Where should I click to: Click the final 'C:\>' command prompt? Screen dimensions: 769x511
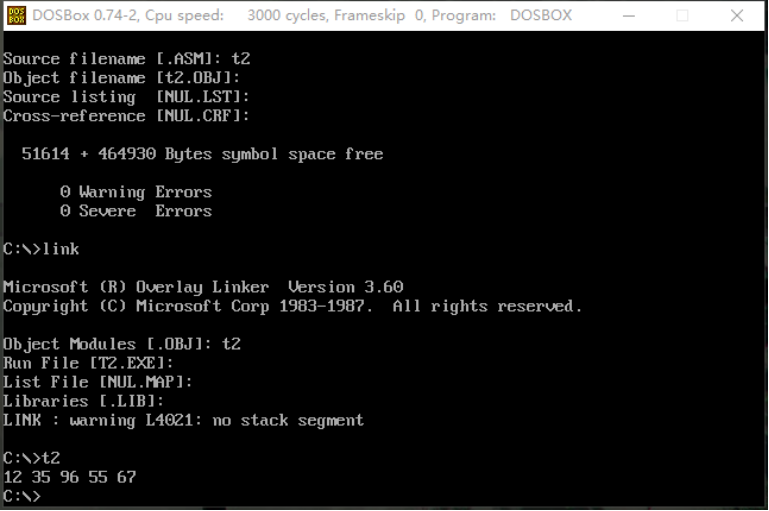click(21, 496)
